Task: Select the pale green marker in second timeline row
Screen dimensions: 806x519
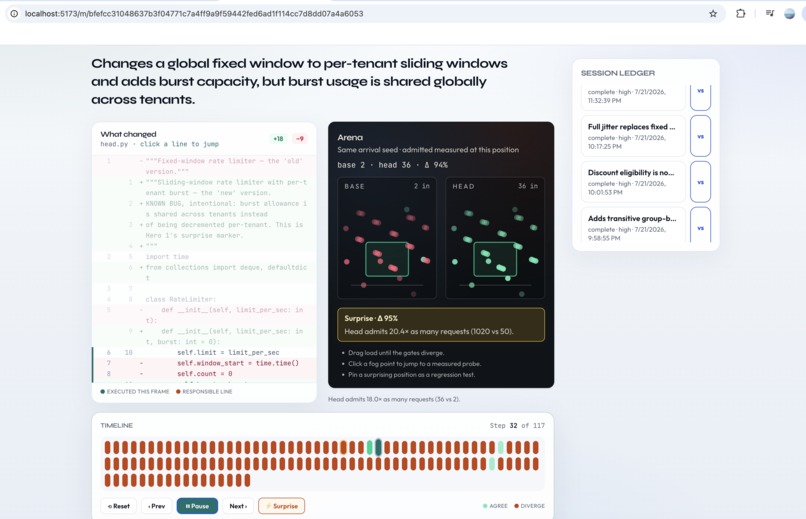Action: pos(492,464)
